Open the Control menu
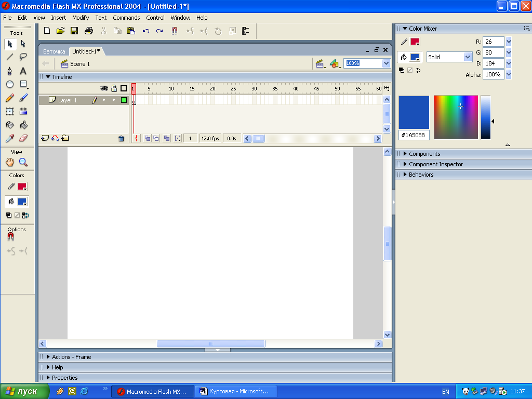 (x=155, y=18)
